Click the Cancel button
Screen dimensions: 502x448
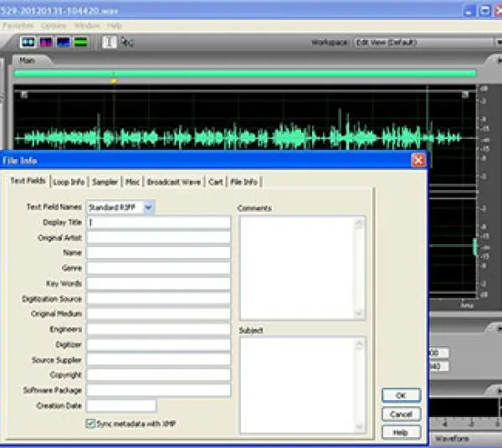pos(401,414)
